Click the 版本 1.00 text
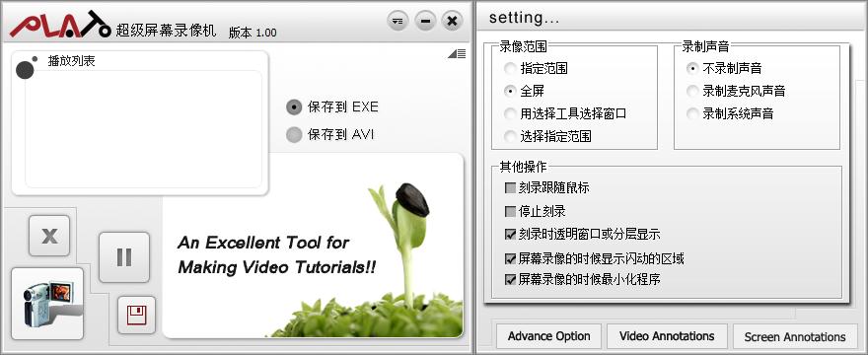 click(253, 33)
